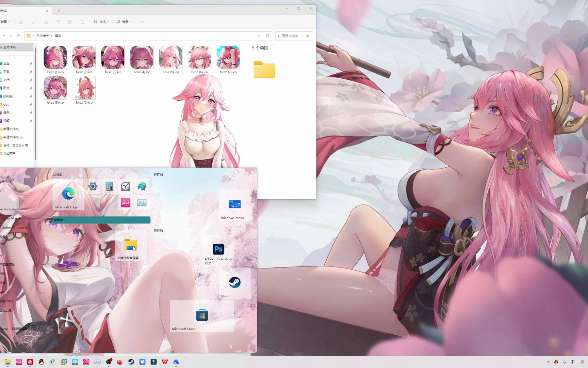
Task: Expand recent locations chevron beside forward arrow
Action: [x=11, y=36]
